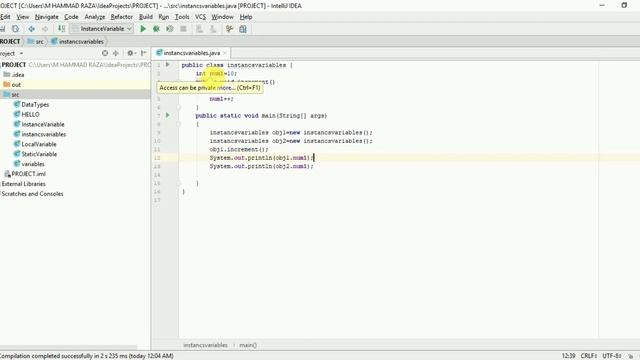Click the UTF-8 encoding in status bar

(611, 356)
